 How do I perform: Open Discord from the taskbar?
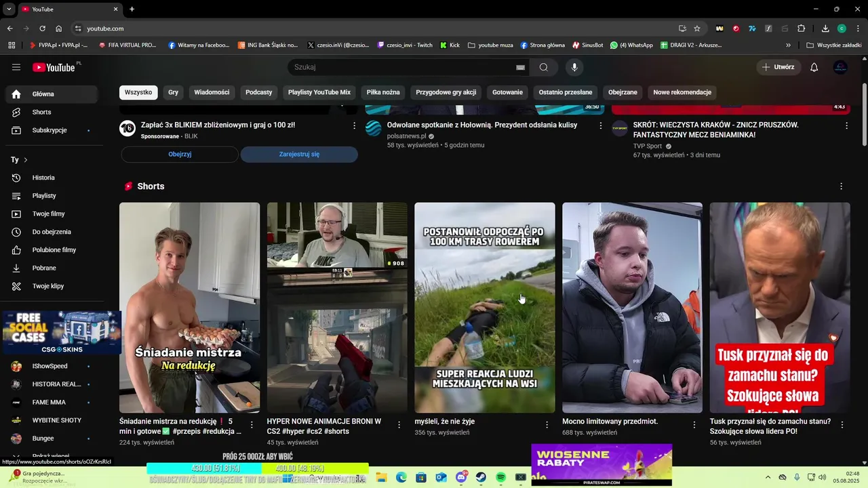(x=462, y=478)
